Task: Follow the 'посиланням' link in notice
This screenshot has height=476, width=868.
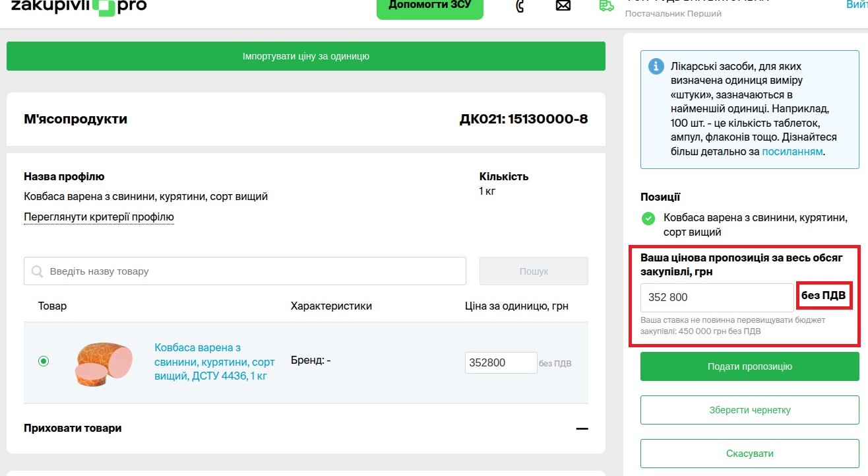Action: 791,152
